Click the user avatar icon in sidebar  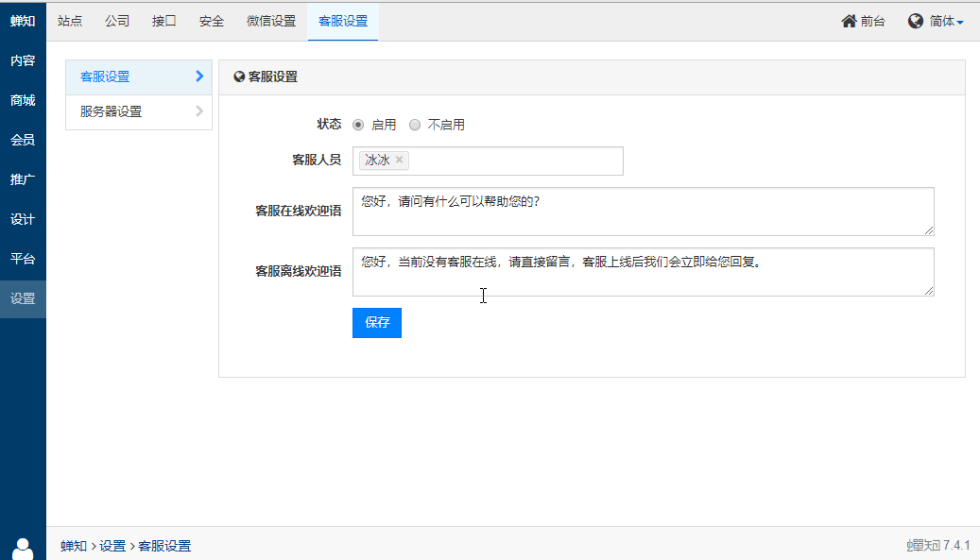[24, 548]
